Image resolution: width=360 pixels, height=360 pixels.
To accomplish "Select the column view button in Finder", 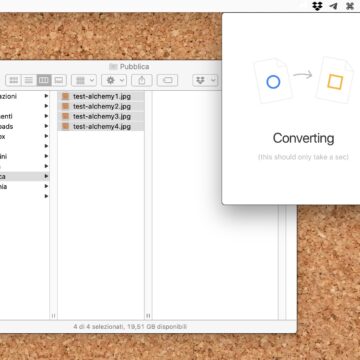I will point(44,80).
